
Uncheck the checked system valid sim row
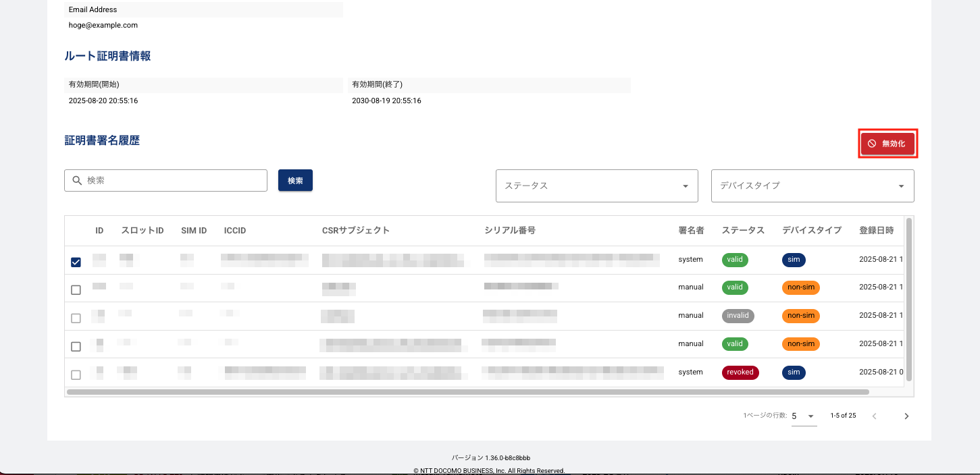[x=76, y=262]
